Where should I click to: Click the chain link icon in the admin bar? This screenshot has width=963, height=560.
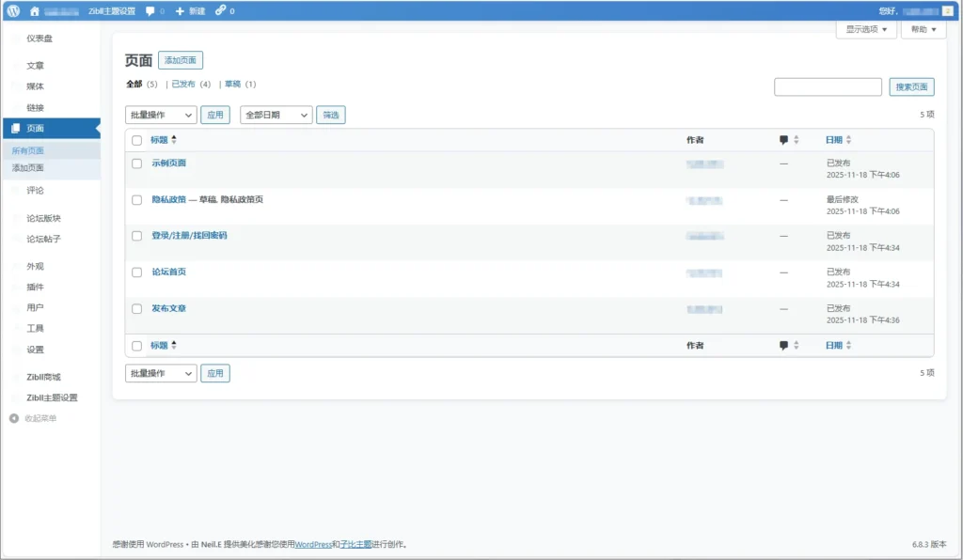point(220,10)
